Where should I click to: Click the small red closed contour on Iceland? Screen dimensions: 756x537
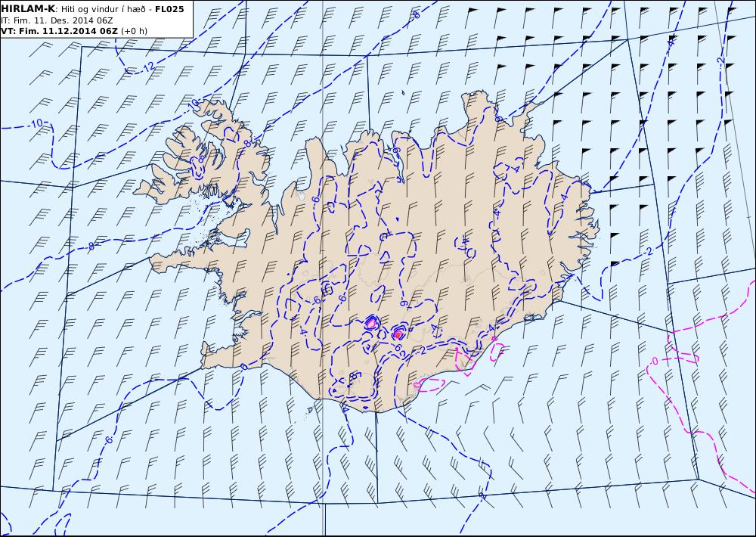[398, 334]
